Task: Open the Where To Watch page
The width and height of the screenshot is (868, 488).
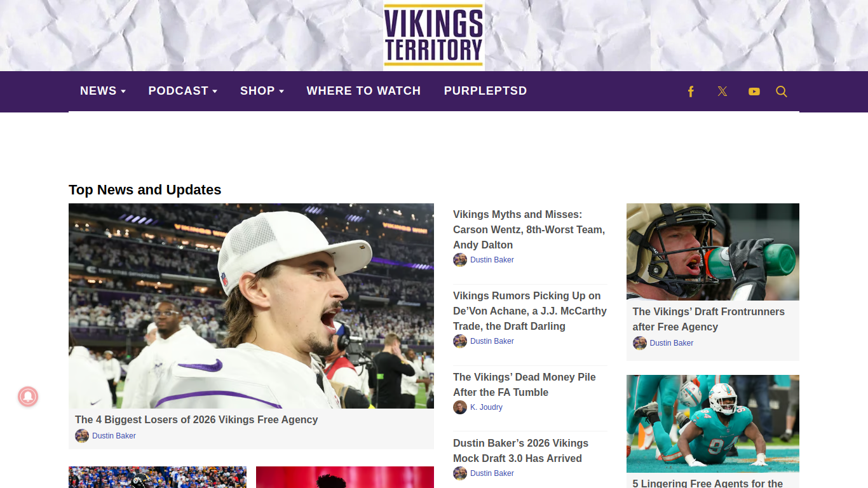Action: click(363, 91)
